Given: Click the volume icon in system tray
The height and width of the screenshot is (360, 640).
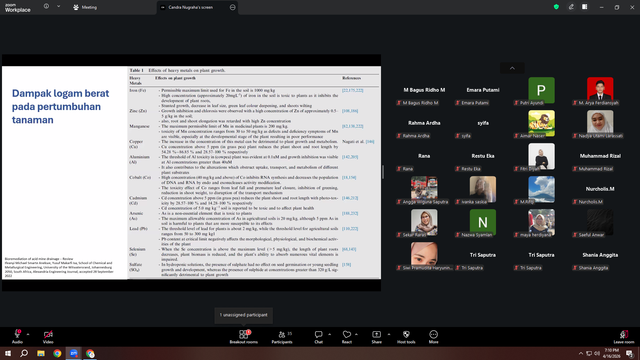Looking at the screenshot, I should point(597,353).
